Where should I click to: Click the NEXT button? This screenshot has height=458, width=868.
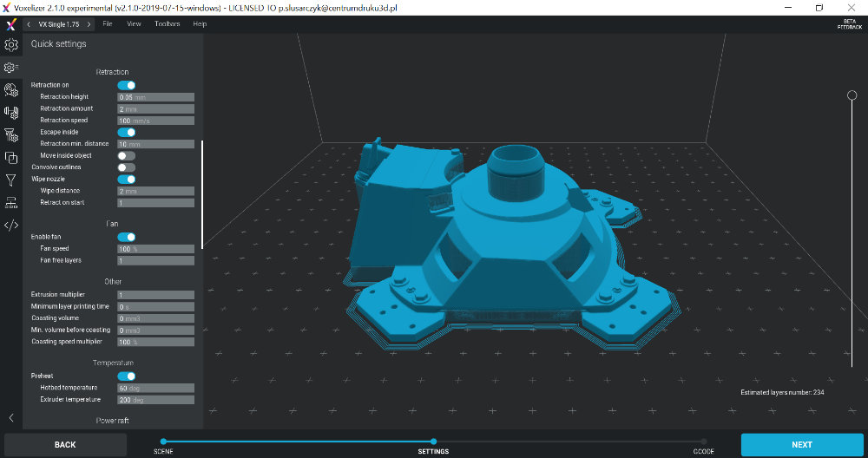point(801,444)
